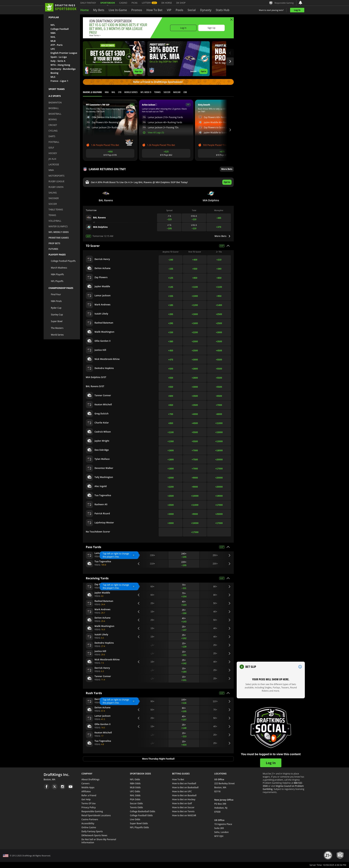
Task: Open the 30% Boost BAL vs. MIA promo card
Action: click(178, 59)
